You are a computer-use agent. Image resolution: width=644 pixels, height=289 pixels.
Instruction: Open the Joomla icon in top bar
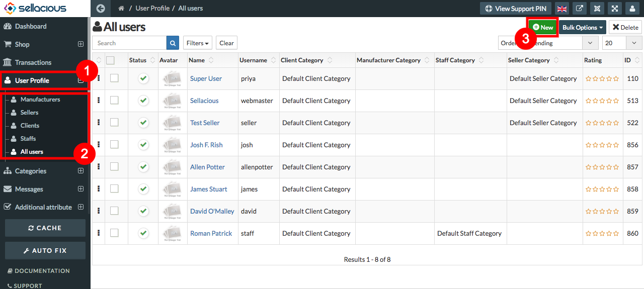pos(597,9)
